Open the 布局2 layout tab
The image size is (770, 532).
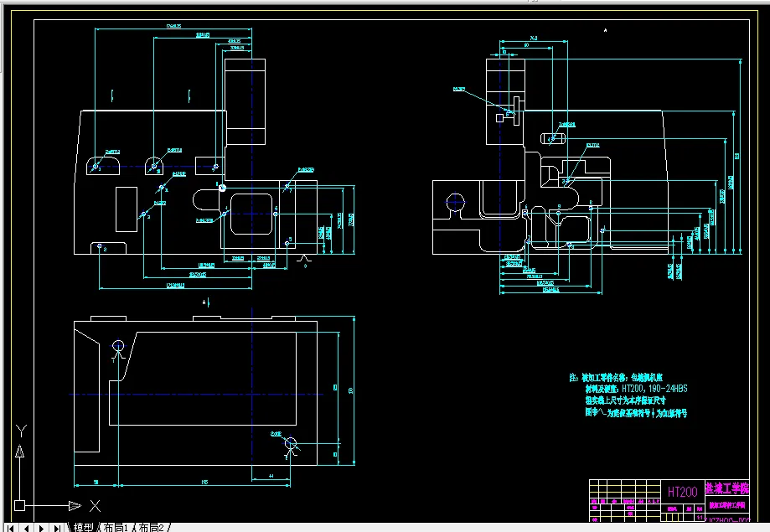151,528
